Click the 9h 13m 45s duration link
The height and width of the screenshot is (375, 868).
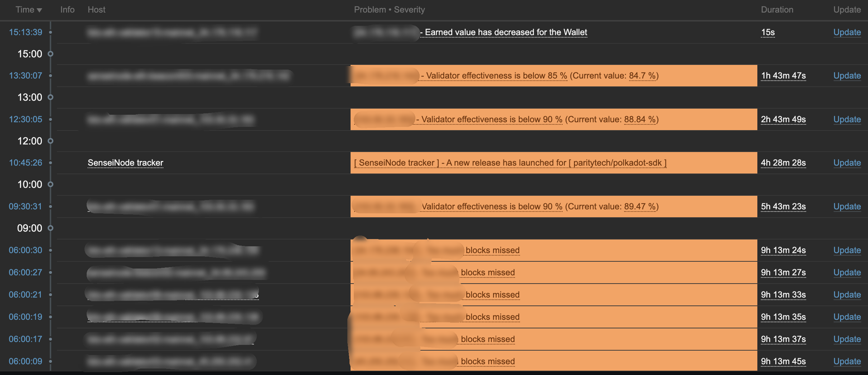(x=783, y=361)
